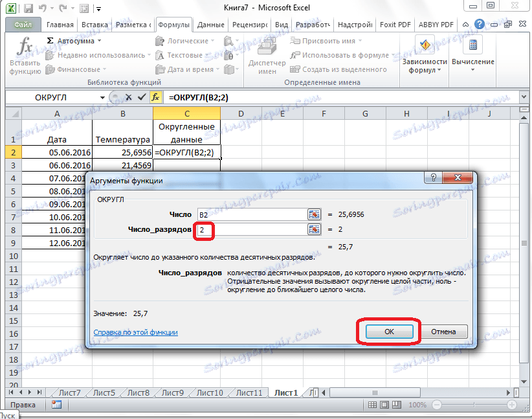Viewport: 532px width, 419px height.
Task: Switch to Normal view in status bar
Action: click(372, 405)
